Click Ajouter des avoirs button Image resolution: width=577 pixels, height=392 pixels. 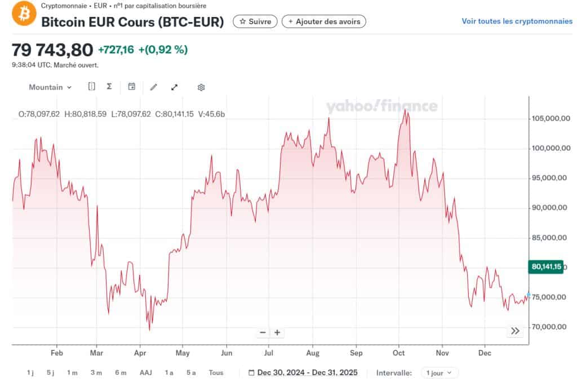coord(324,21)
